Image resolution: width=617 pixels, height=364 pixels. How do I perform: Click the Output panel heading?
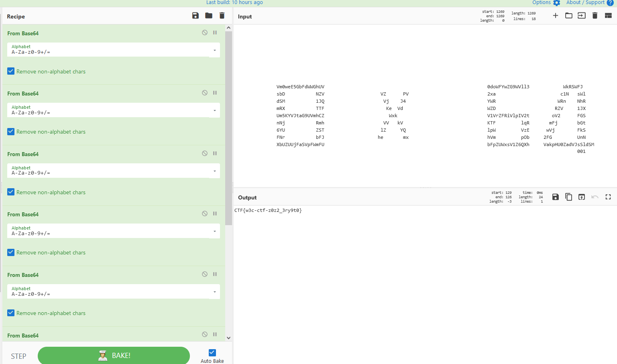pos(247,197)
